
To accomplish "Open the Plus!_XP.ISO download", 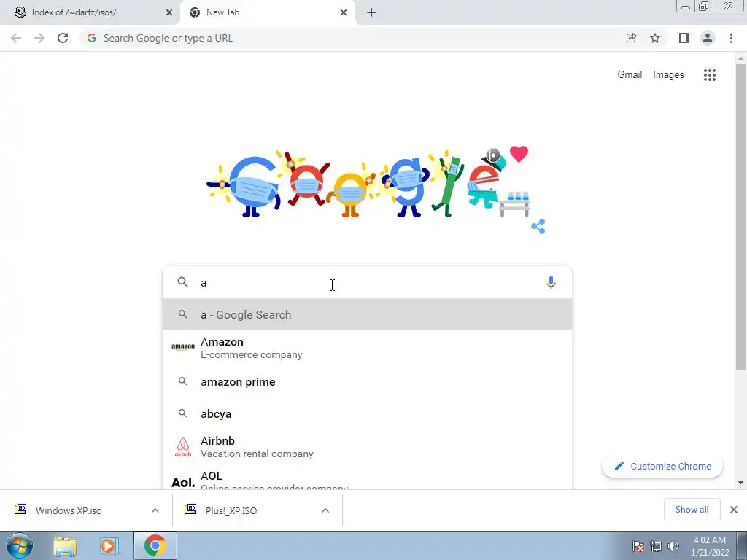I will 231,510.
